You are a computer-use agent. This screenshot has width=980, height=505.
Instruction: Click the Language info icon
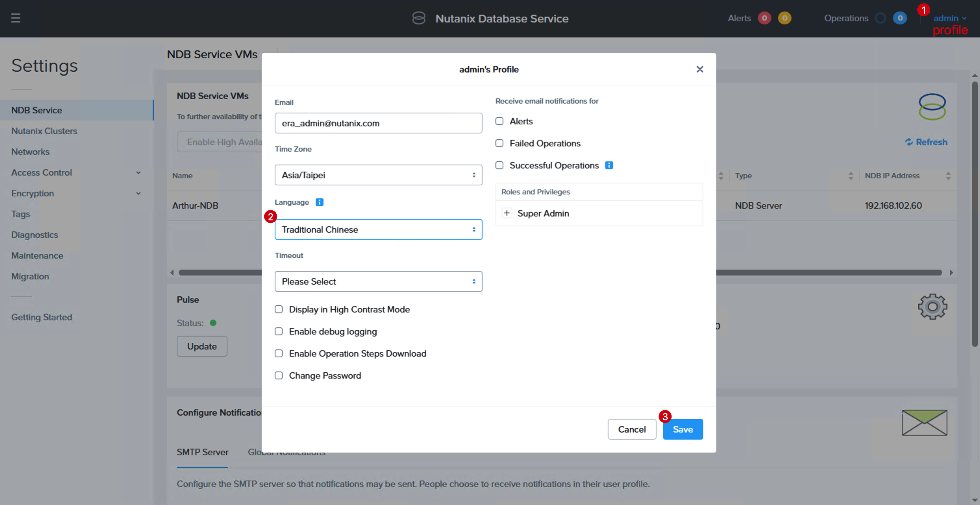pyautogui.click(x=320, y=202)
